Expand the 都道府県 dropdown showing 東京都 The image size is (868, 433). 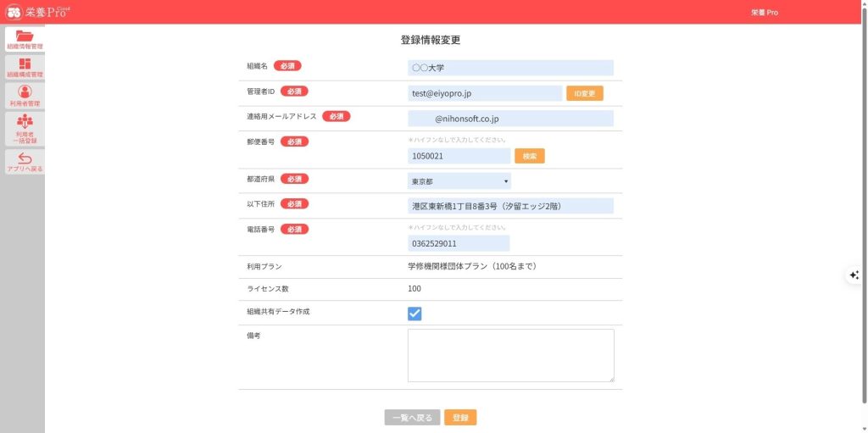[x=459, y=181]
